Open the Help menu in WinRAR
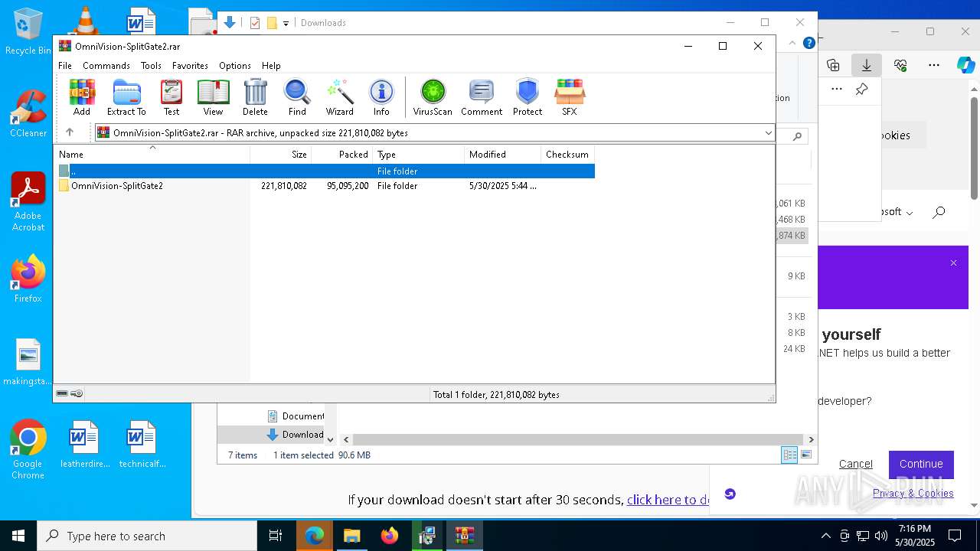Image resolution: width=980 pixels, height=551 pixels. (x=271, y=66)
